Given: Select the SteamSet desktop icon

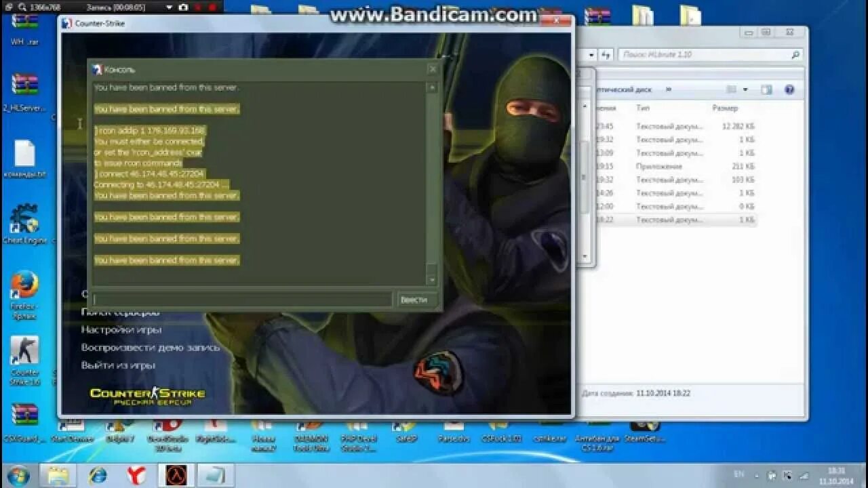Looking at the screenshot, I should click(x=645, y=431).
